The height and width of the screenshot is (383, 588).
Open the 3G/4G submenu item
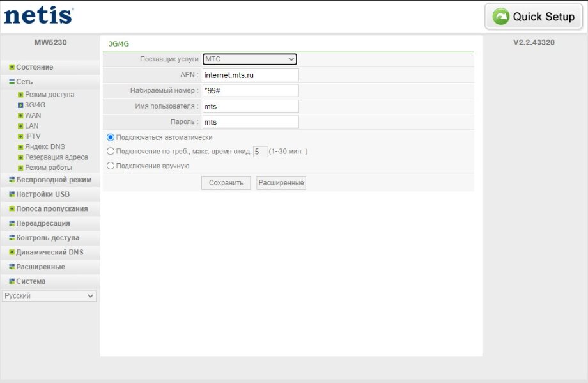coord(35,105)
